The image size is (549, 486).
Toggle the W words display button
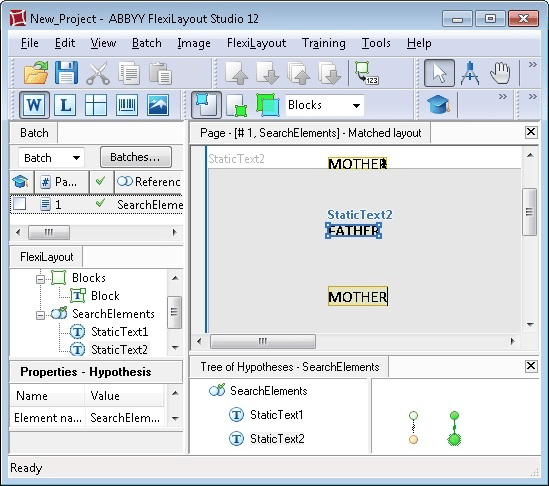coord(34,105)
